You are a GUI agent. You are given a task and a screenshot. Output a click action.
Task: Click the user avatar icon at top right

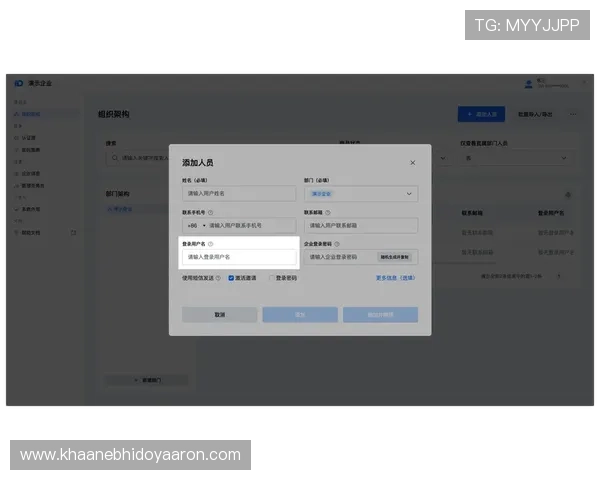(529, 83)
